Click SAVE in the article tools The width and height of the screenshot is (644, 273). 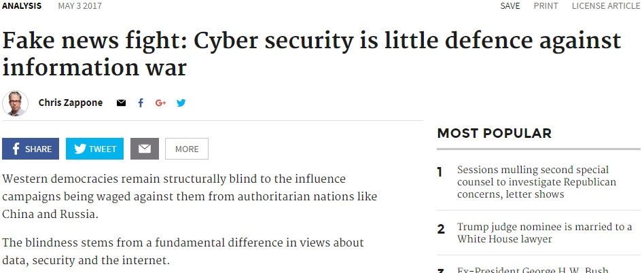[x=510, y=5]
